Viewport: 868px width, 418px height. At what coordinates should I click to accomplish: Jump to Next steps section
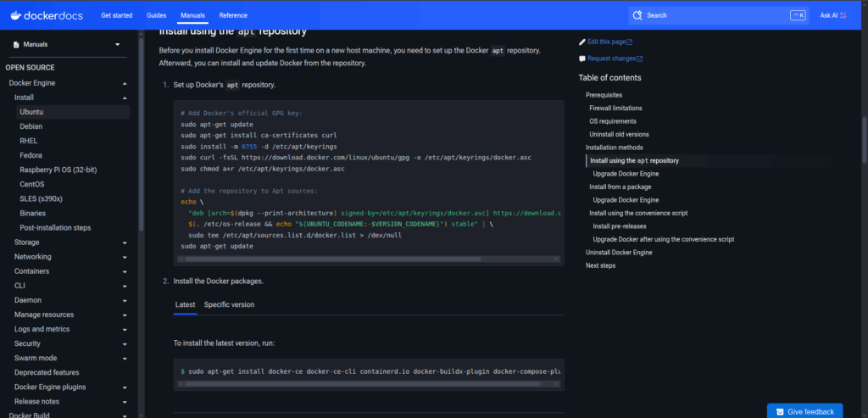601,265
